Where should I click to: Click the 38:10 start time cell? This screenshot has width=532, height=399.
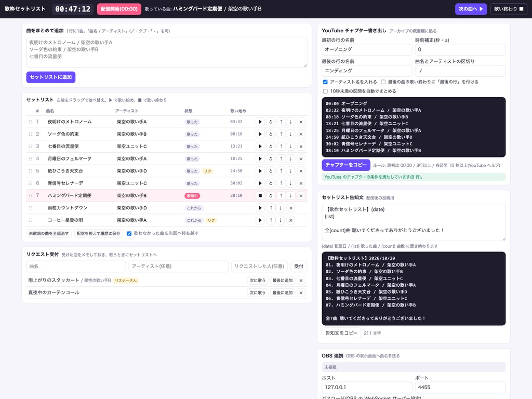[x=236, y=195]
